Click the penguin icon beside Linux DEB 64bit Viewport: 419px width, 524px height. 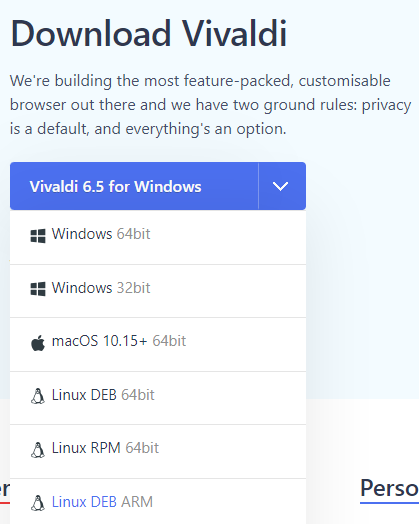38,396
